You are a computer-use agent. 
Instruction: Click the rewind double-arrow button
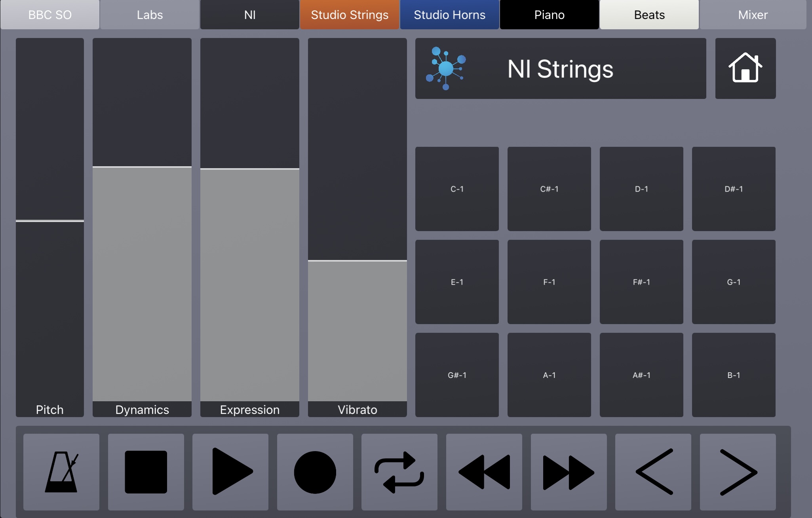pyautogui.click(x=484, y=472)
